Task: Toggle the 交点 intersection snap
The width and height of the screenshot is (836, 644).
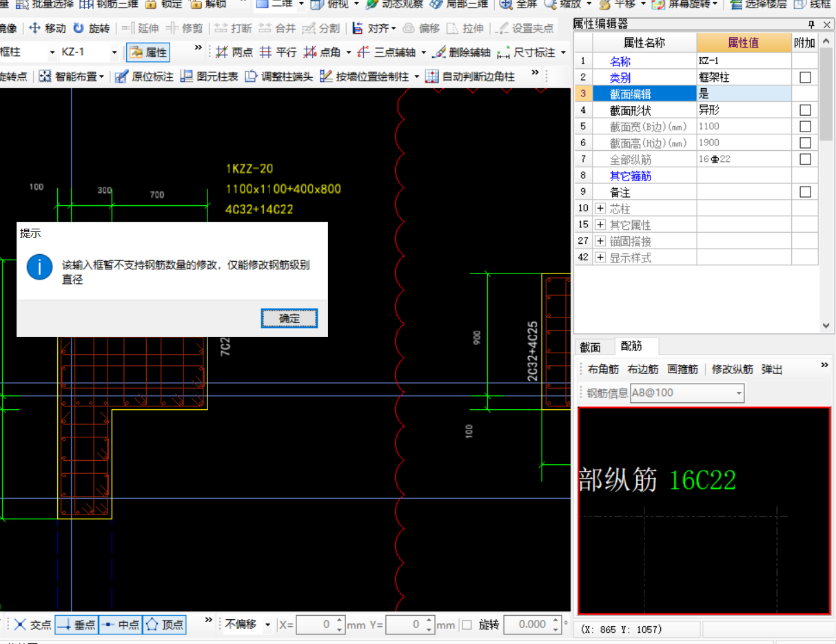Action: (x=32, y=625)
